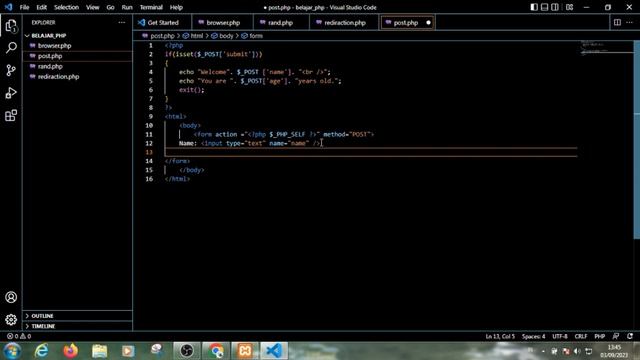
Task: Open the Windows Start button
Action: click(12, 351)
